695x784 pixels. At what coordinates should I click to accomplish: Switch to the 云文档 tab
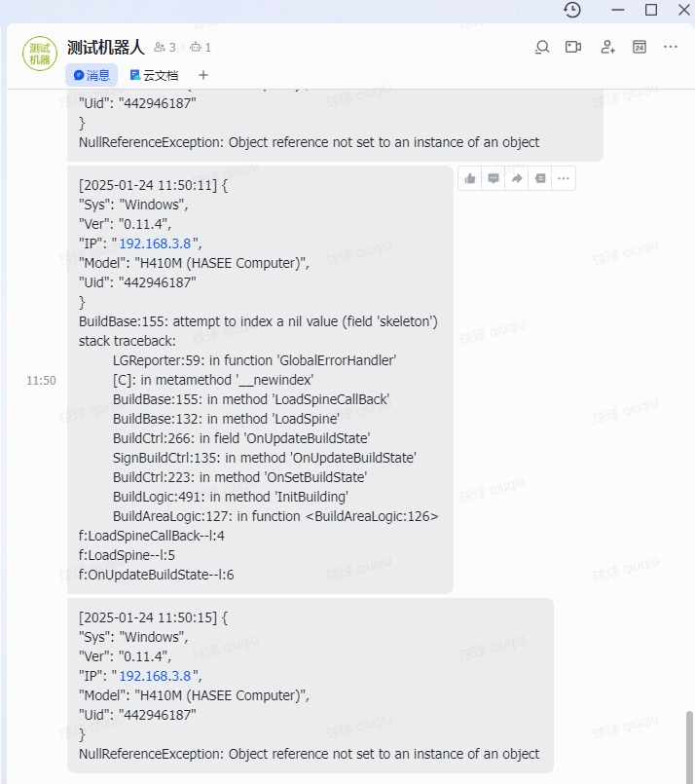click(x=154, y=75)
